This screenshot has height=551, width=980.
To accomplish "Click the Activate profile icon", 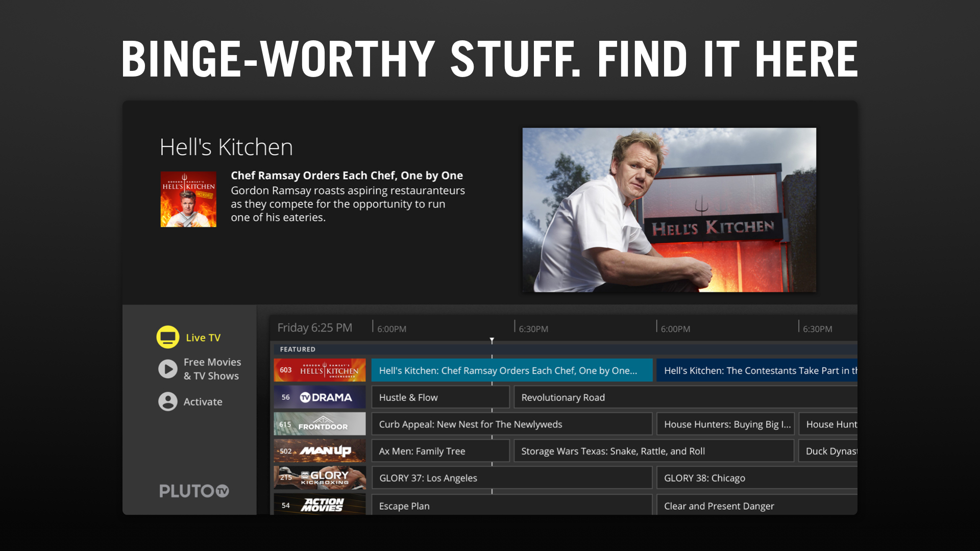I will click(167, 402).
